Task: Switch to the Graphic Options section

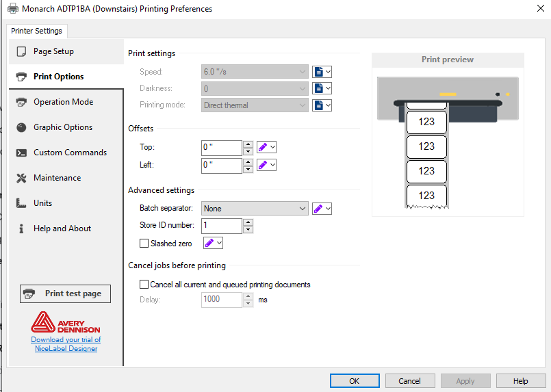Action: [x=62, y=127]
